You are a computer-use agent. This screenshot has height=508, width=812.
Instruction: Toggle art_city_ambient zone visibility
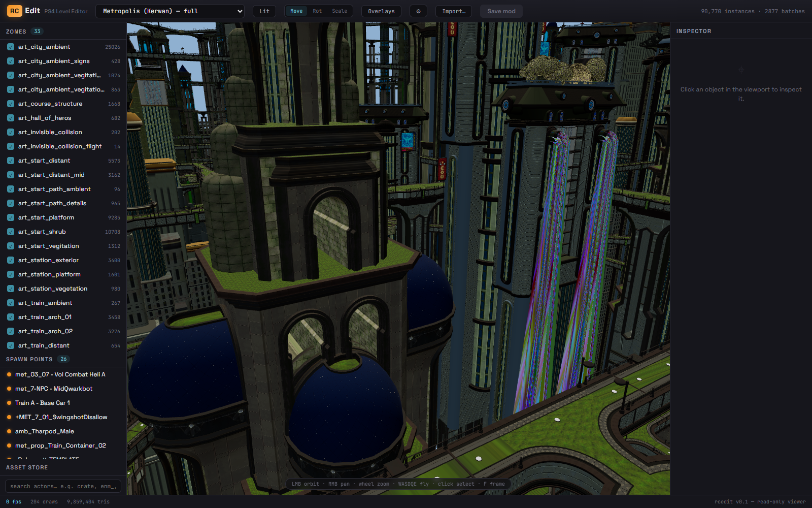(11, 47)
